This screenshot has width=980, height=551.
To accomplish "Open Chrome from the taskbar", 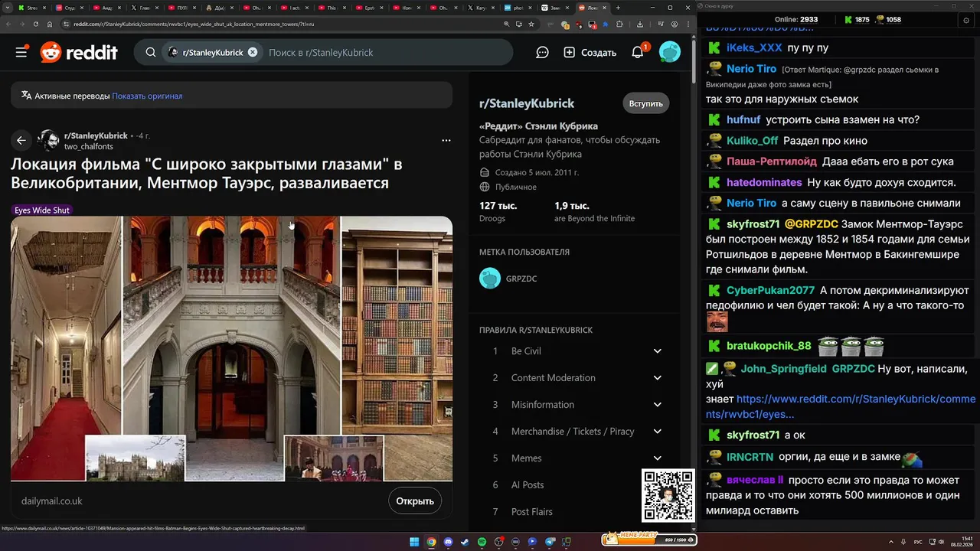I will (431, 542).
